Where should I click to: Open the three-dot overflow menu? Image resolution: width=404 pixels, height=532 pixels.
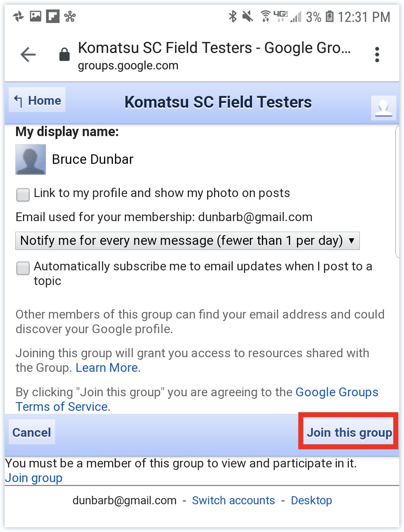point(377,55)
